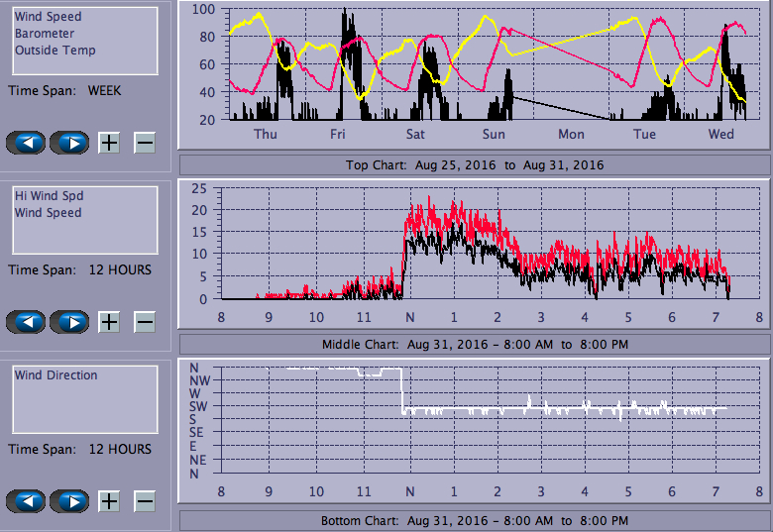
Task: Click the forward arrow for the top chart
Action: [x=69, y=143]
